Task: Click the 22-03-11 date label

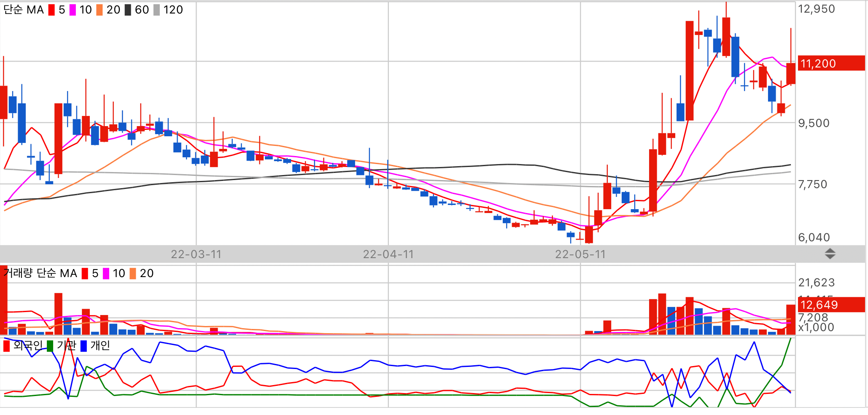Action: [x=196, y=254]
